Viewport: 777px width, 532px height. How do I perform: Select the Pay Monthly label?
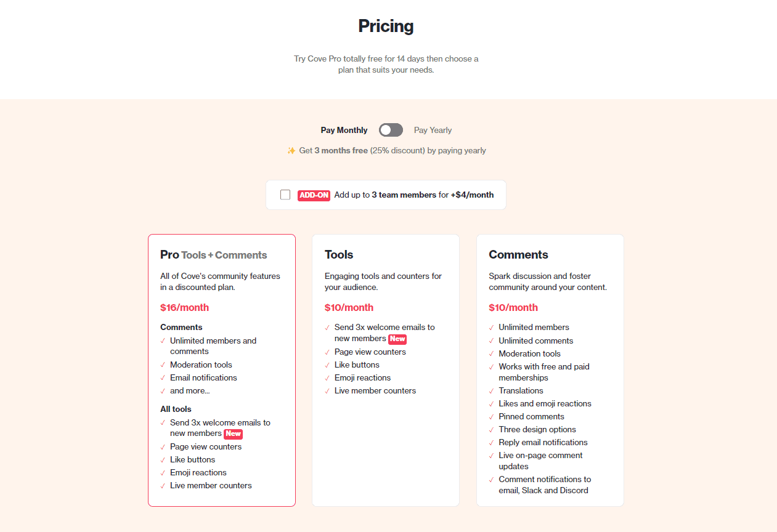tap(344, 130)
